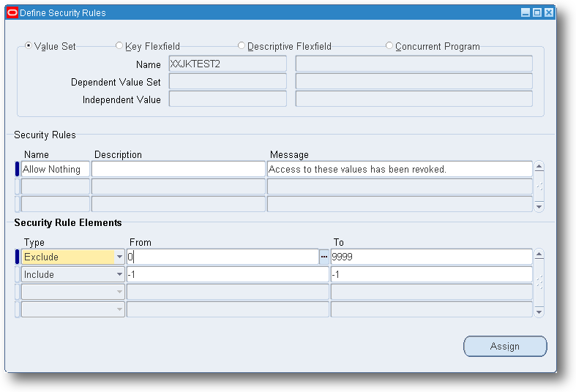Click the Name field containing XXJKTEST2
This screenshot has width=576, height=392.
(x=228, y=64)
